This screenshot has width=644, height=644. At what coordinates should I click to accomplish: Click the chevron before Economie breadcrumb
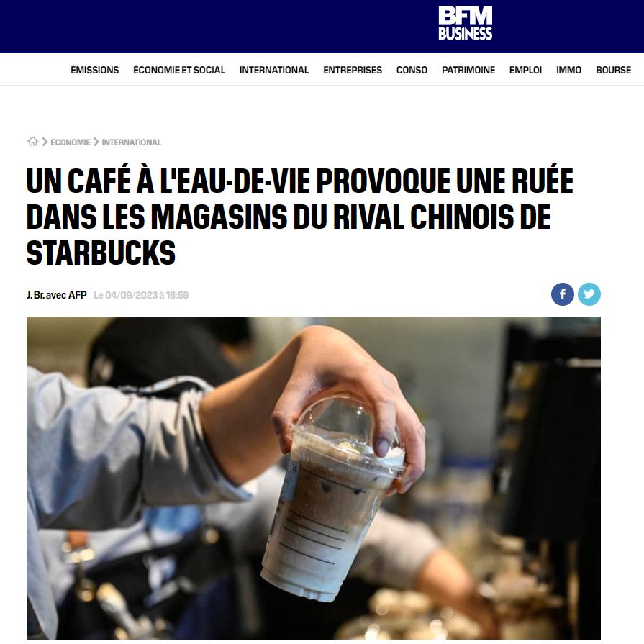pyautogui.click(x=45, y=142)
